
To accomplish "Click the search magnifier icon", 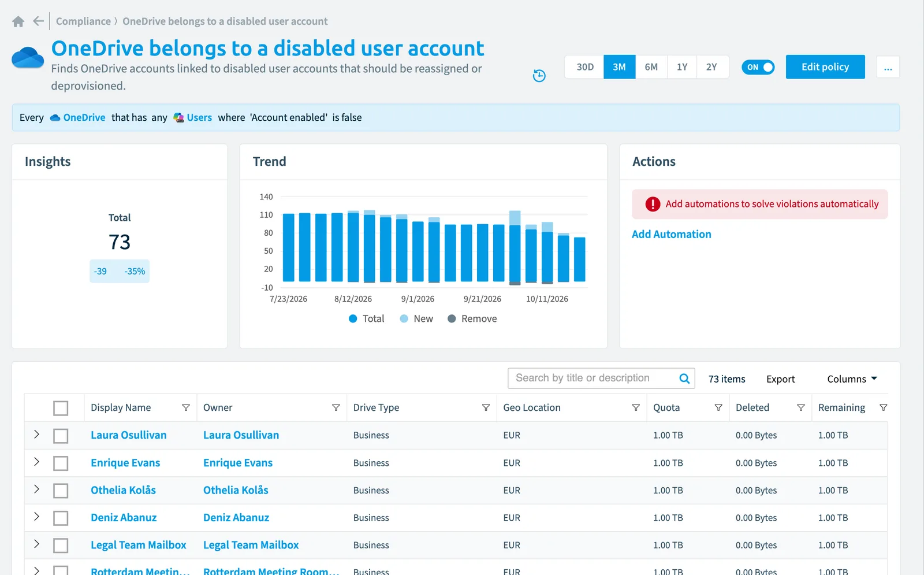I will 684,379.
